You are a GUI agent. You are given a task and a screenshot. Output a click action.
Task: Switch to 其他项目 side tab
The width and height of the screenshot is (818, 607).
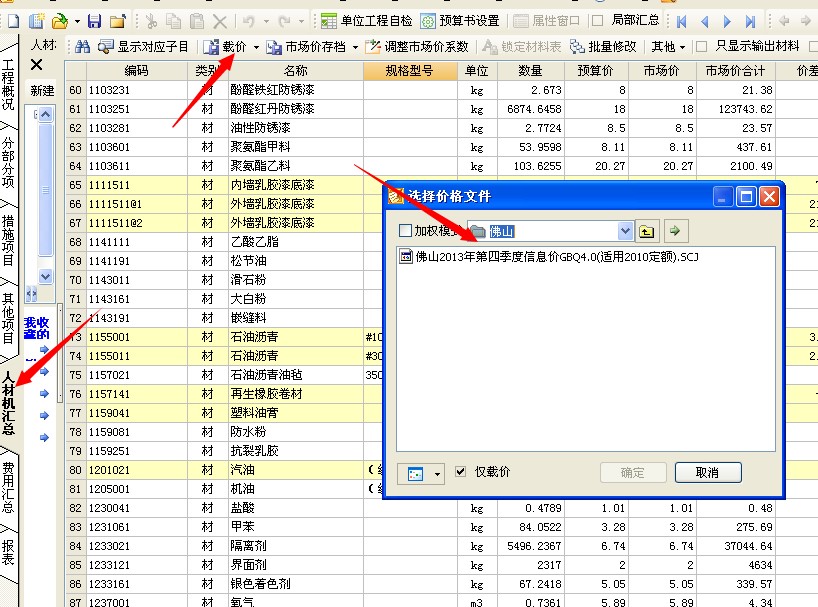[x=8, y=318]
